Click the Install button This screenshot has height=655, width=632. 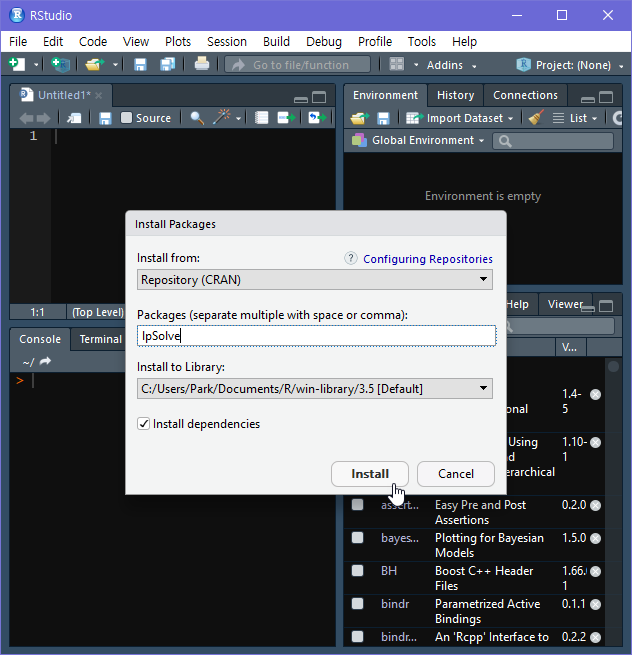(370, 474)
